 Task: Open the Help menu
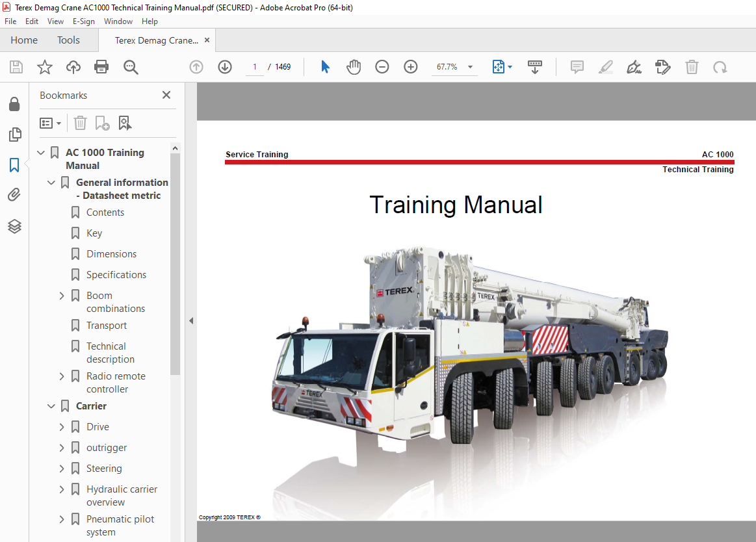point(150,21)
